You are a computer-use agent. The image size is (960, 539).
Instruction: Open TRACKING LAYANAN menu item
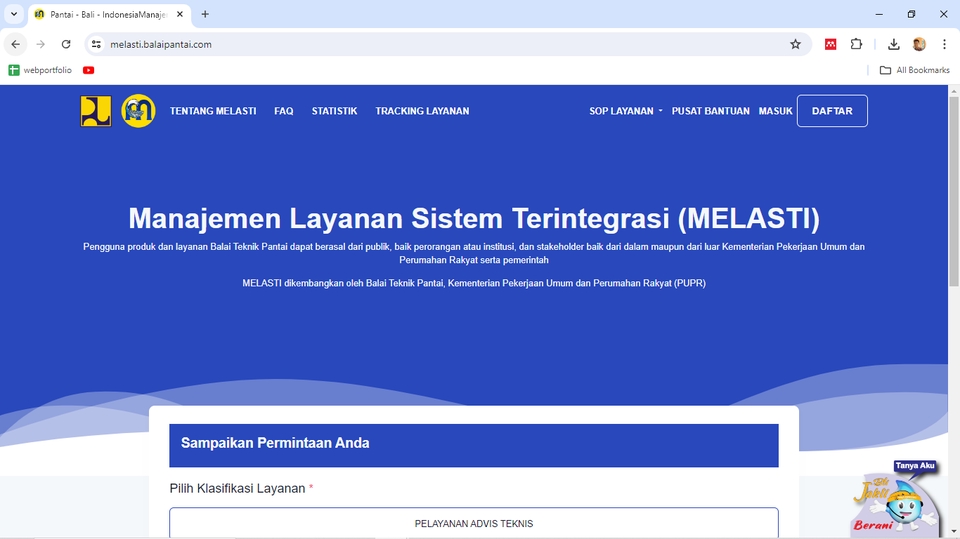pyautogui.click(x=422, y=111)
